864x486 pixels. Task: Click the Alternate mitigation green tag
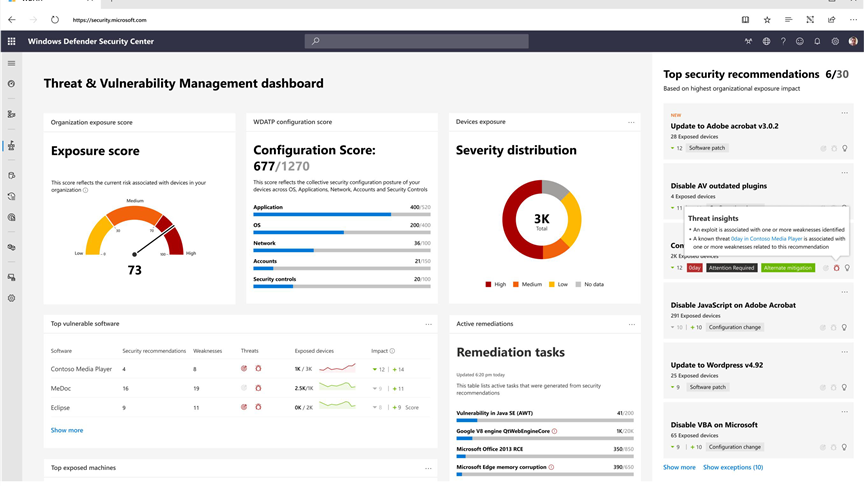[x=787, y=268]
